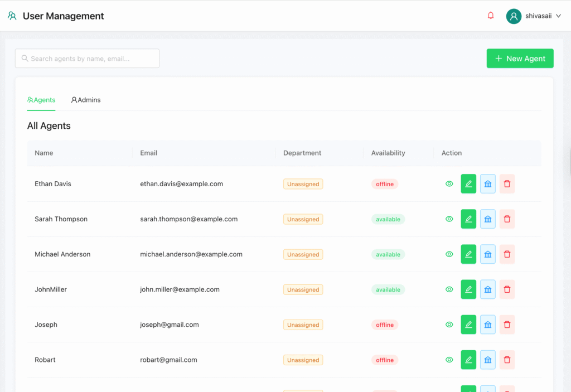
Task: View Ethan Davis using the eye icon
Action: [449, 183]
